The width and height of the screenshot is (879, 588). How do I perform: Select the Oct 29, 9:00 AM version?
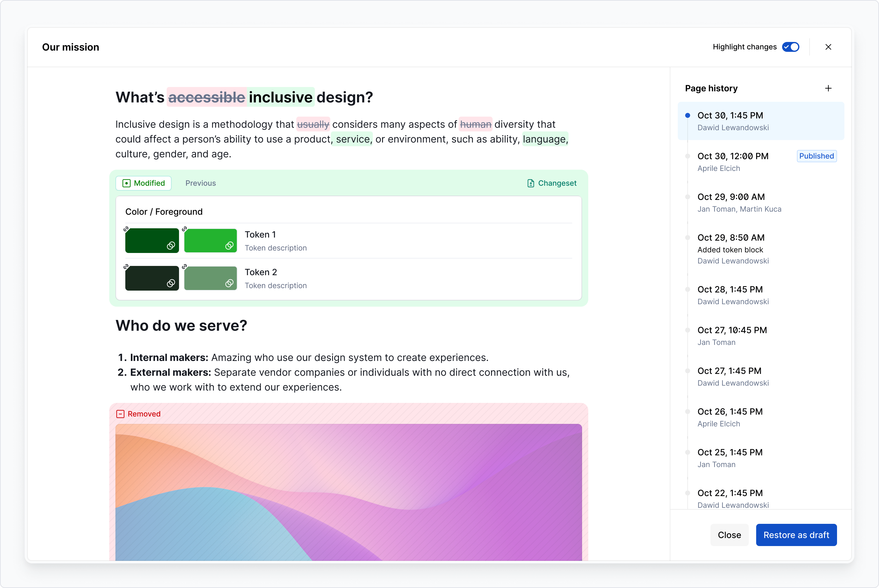(761, 202)
